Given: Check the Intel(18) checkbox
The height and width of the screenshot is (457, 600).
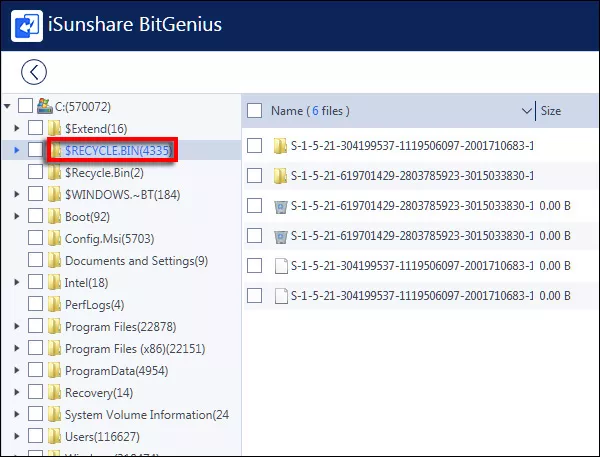Looking at the screenshot, I should click(x=35, y=282).
